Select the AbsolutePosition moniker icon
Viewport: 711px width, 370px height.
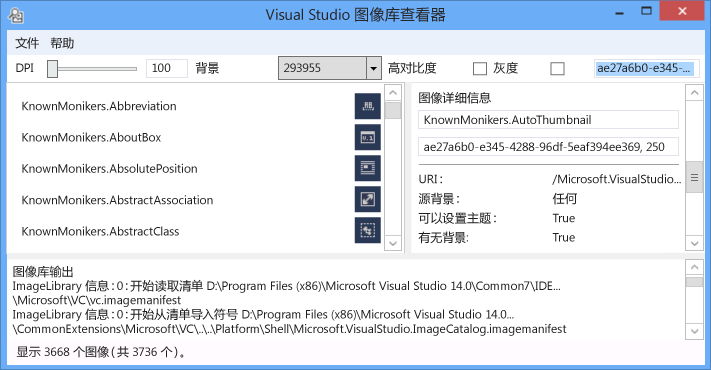point(367,168)
